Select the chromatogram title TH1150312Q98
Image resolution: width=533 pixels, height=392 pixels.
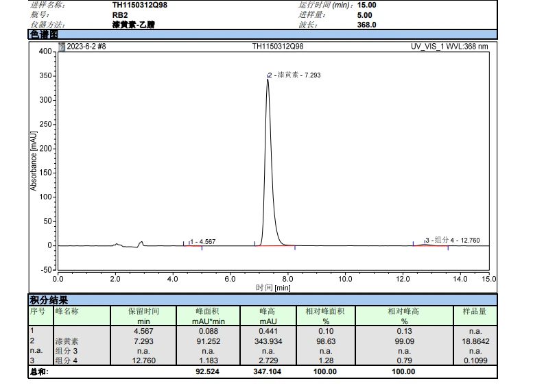point(278,47)
